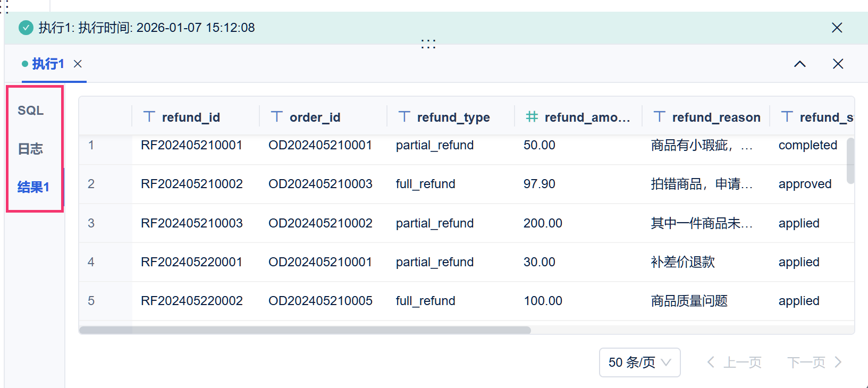Image resolution: width=868 pixels, height=388 pixels.
Task: Click the green success checkmark icon
Action: pos(26,28)
